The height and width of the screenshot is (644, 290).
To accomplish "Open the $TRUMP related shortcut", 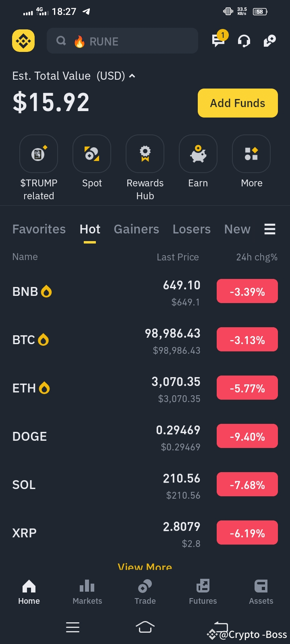I will 39,154.
